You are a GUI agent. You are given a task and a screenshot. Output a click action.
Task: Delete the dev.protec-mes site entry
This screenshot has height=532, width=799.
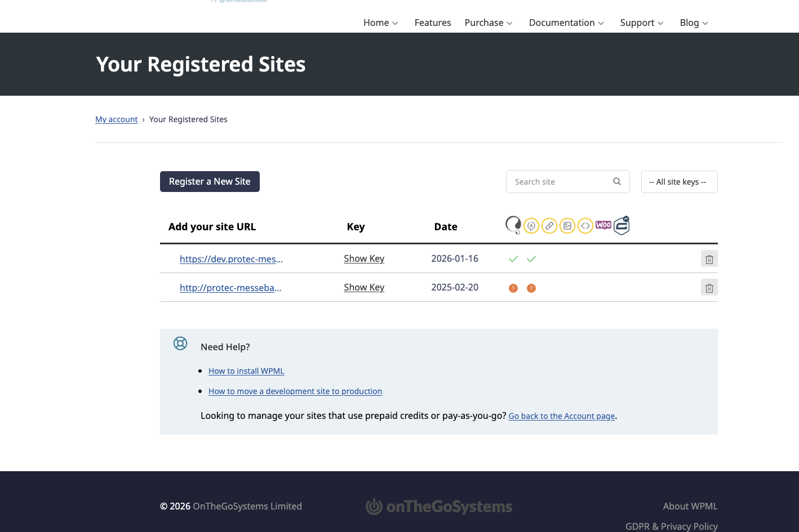tap(709, 259)
